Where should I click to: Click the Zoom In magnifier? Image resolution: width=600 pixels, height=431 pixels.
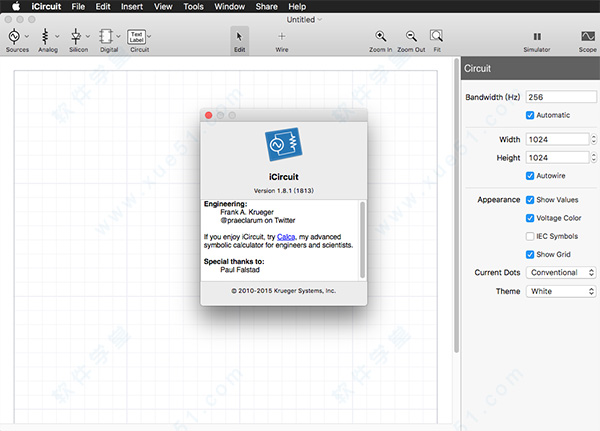380,36
